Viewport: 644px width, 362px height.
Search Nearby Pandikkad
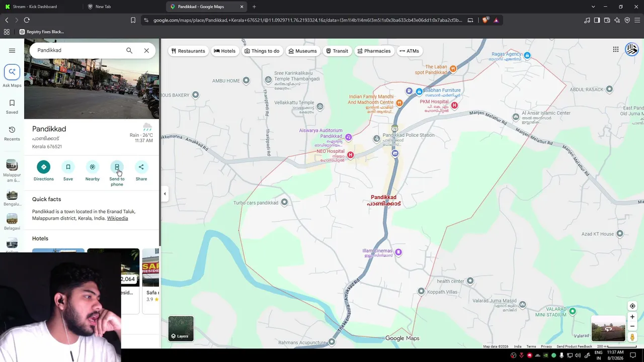click(x=93, y=170)
